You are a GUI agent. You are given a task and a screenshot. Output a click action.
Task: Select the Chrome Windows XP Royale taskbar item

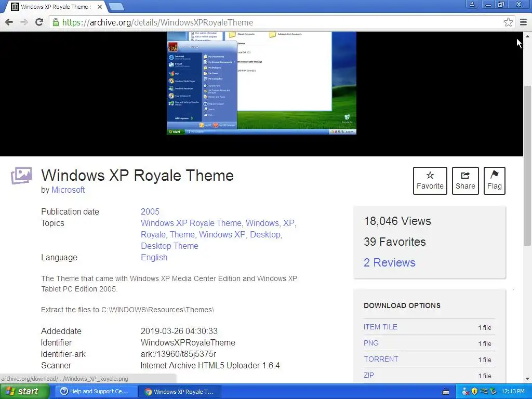pos(180,392)
